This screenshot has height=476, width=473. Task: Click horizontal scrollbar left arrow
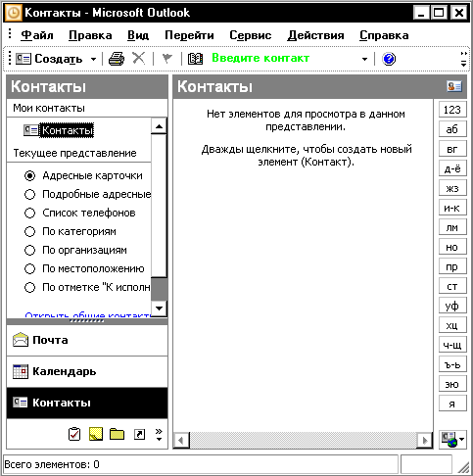tap(181, 441)
